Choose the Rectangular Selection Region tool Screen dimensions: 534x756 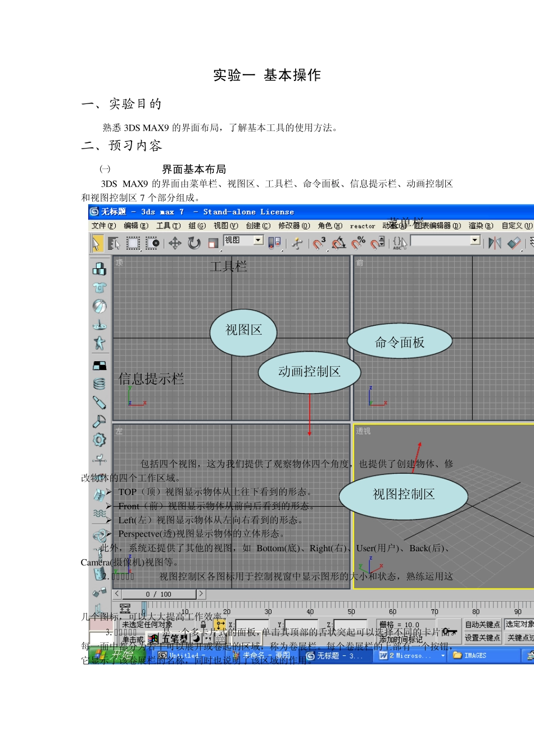coord(133,243)
